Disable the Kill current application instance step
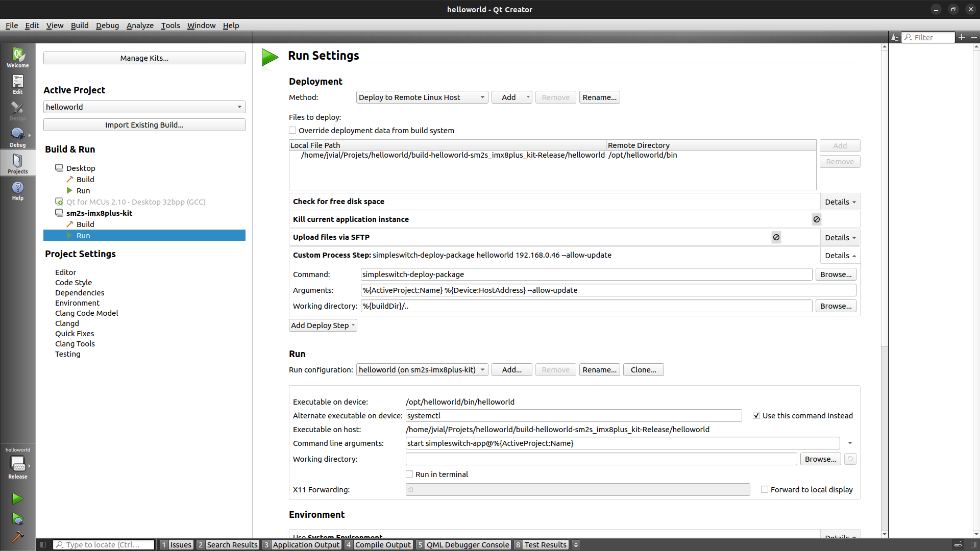The image size is (980, 551). pyautogui.click(x=817, y=219)
